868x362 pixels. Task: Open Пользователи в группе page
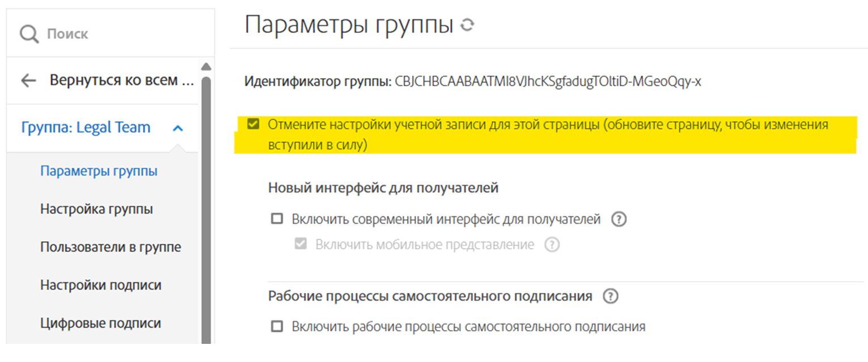[x=111, y=247]
